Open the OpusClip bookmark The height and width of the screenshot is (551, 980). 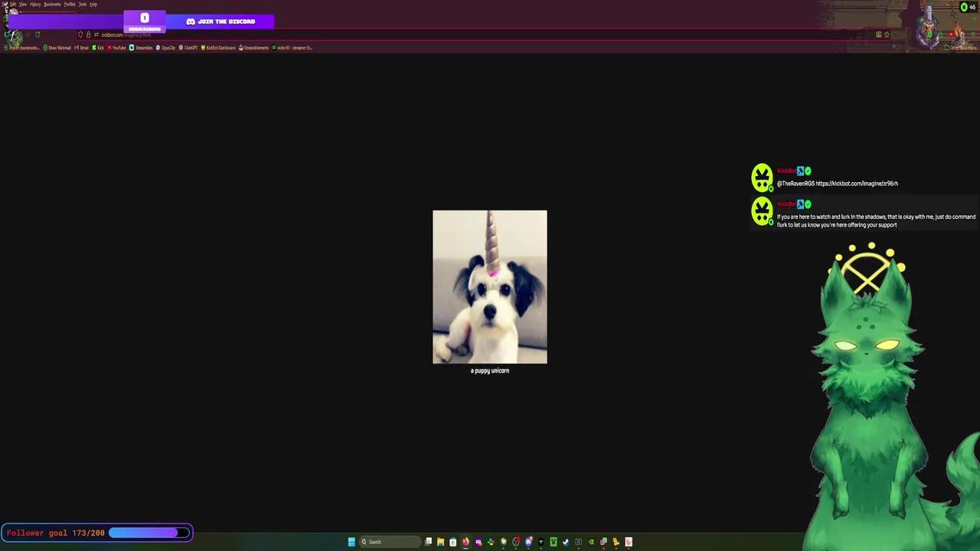[x=166, y=47]
